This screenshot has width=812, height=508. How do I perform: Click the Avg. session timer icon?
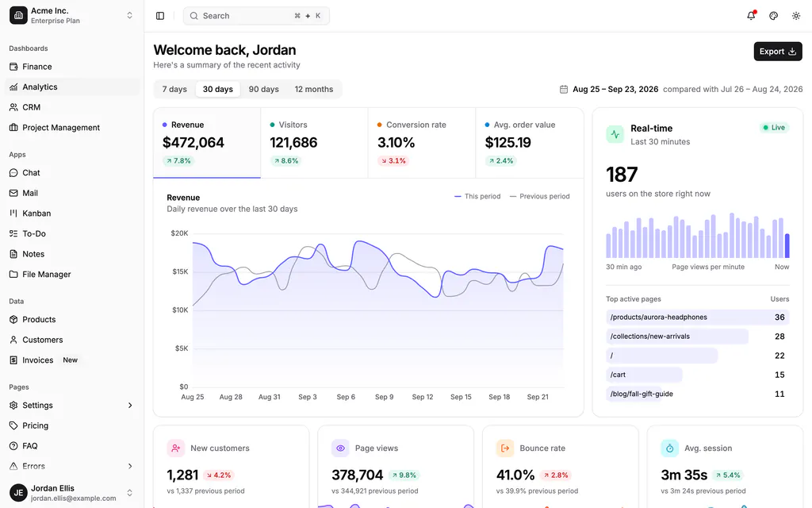pos(669,448)
